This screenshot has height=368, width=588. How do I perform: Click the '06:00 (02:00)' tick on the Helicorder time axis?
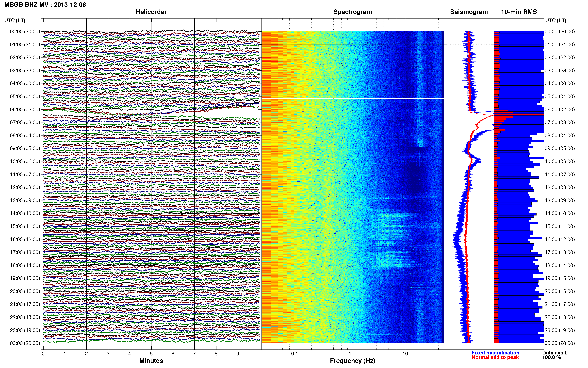coord(25,110)
